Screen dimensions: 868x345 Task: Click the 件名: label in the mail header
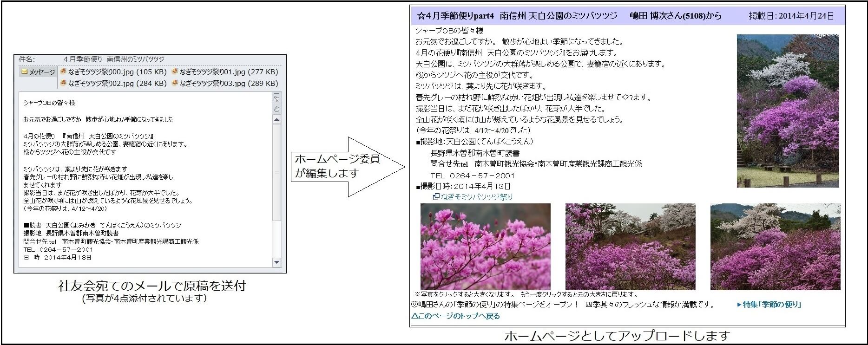(27, 59)
